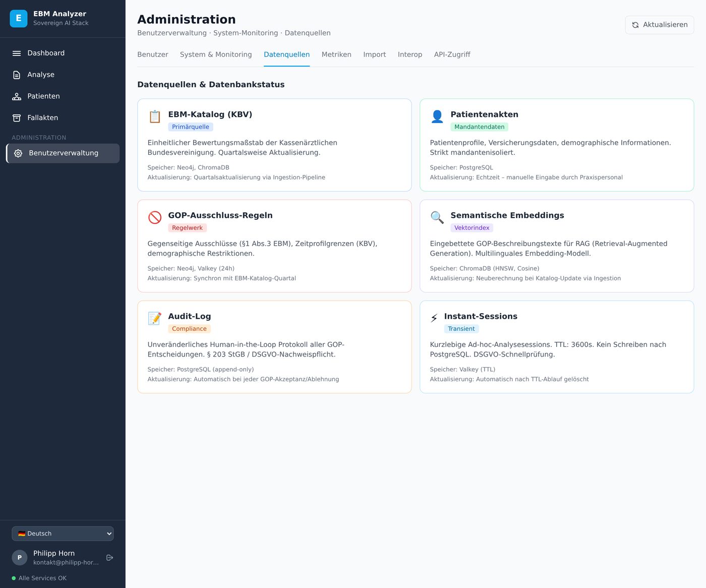The image size is (706, 588).
Task: Click the Audit-Log card title
Action: point(190,316)
